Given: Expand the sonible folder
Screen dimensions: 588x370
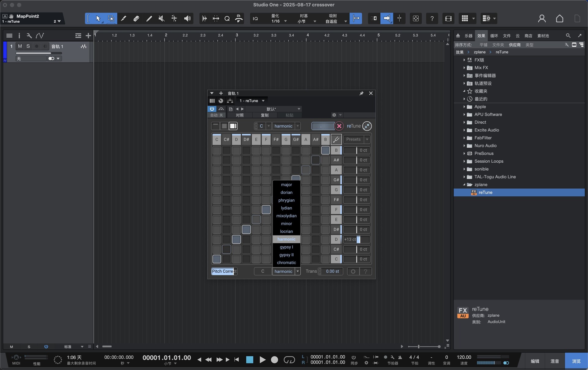Looking at the screenshot, I should point(464,169).
